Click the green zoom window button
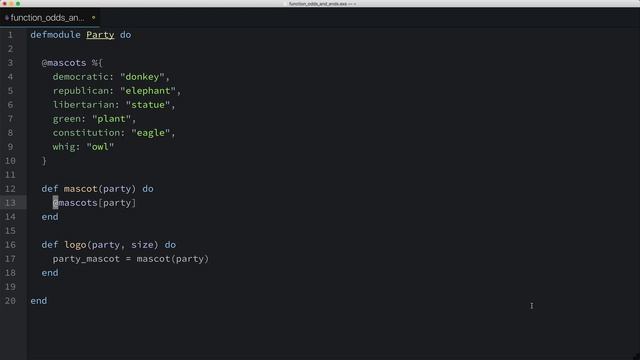 pos(18,4)
